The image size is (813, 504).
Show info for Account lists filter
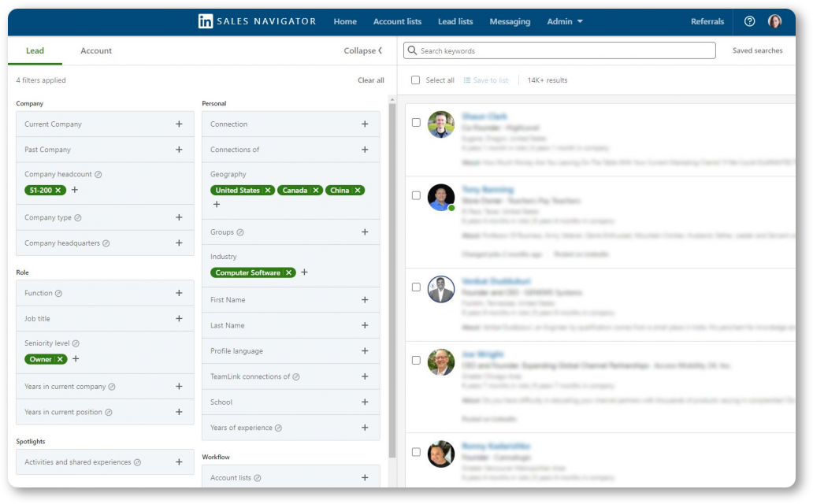pos(257,478)
